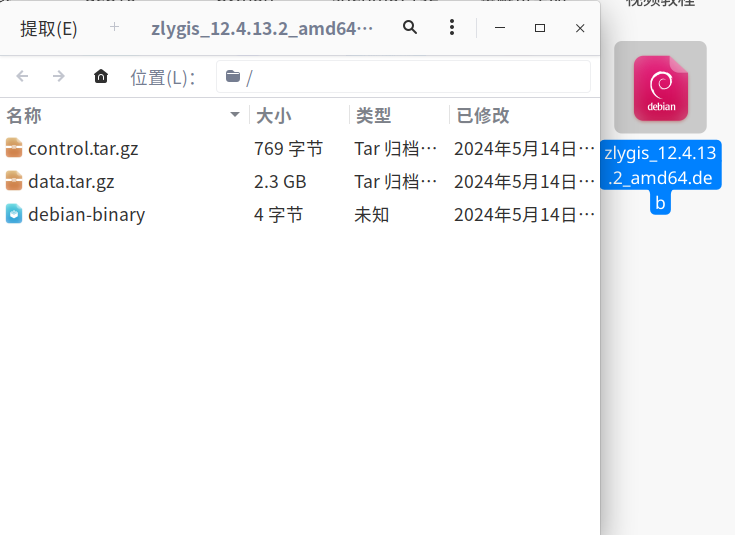The image size is (735, 535).
Task: Click modified date of debian-binary
Action: [x=525, y=215]
